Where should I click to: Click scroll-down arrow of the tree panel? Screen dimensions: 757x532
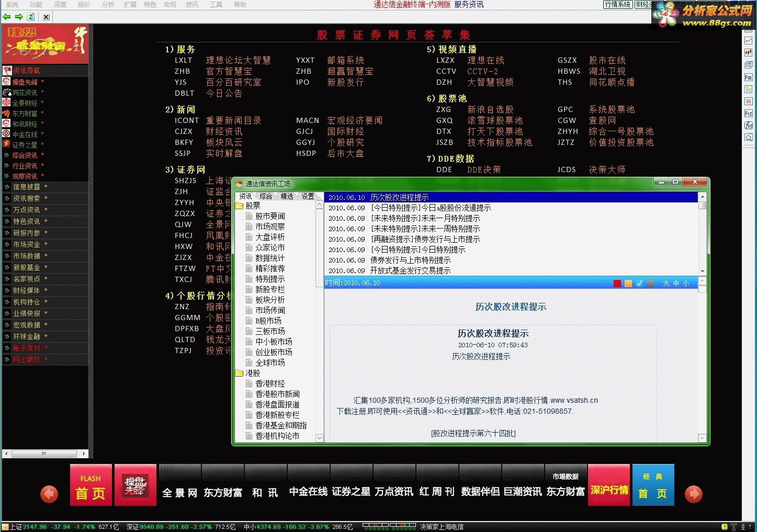click(320, 438)
